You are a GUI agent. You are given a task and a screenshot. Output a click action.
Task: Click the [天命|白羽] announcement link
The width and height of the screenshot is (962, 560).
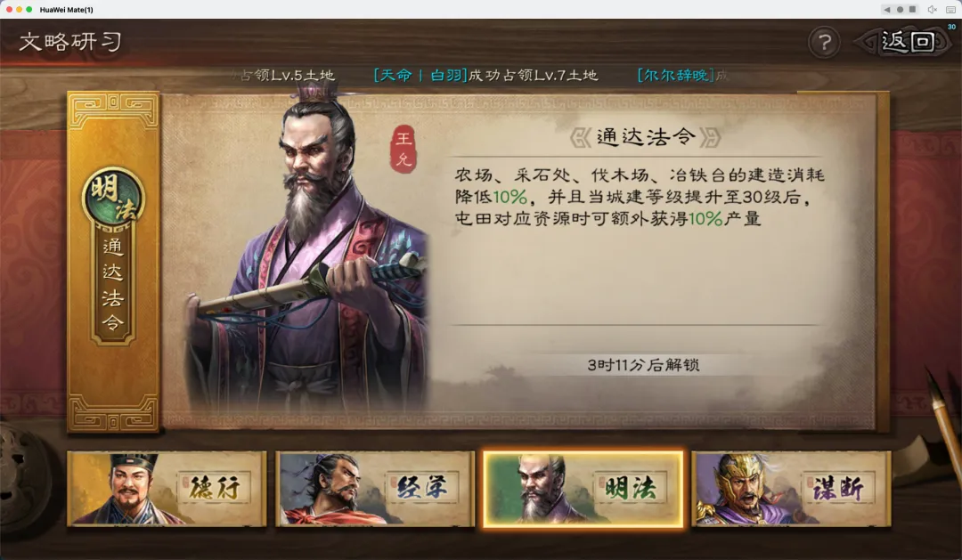point(420,75)
